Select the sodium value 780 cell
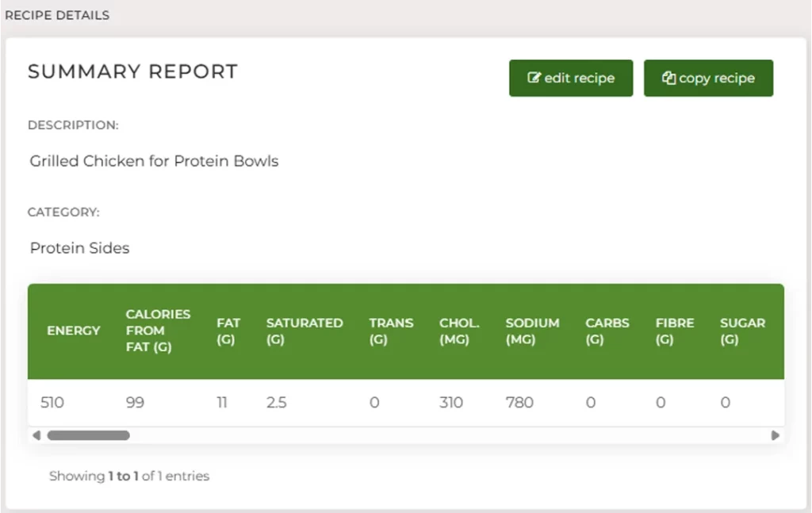This screenshot has height=513, width=812. click(519, 402)
